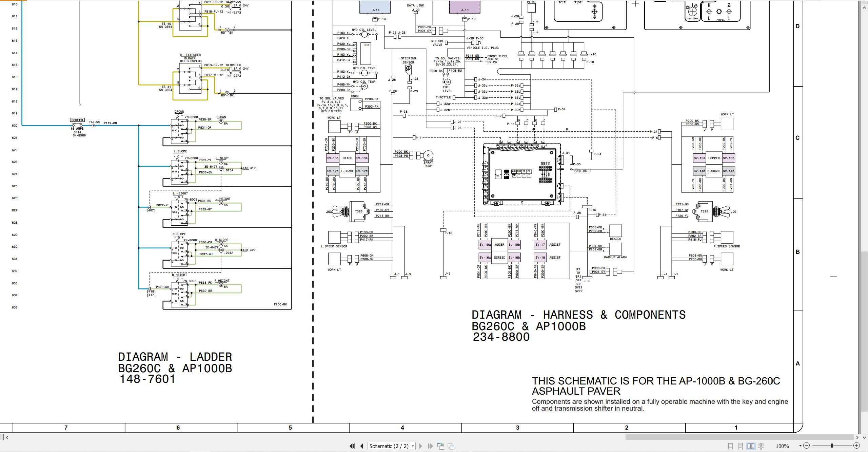Switch to continuous scrolling page view
This screenshot has width=868, height=452.
click(741, 446)
